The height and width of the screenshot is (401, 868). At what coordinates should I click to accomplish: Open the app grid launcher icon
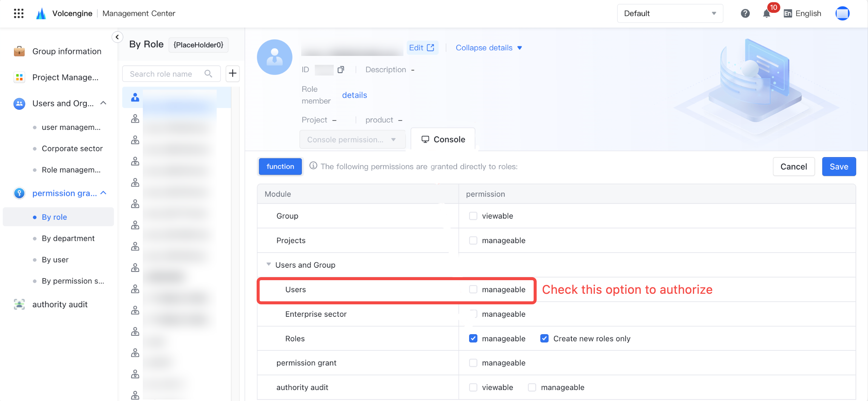pyautogui.click(x=18, y=14)
